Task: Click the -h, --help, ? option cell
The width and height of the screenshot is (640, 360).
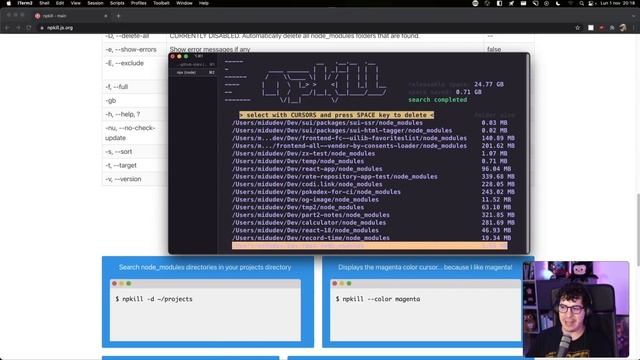Action: tap(134, 114)
